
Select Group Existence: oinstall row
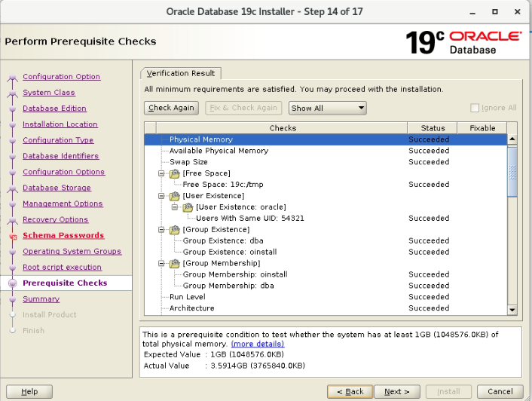[x=326, y=252]
